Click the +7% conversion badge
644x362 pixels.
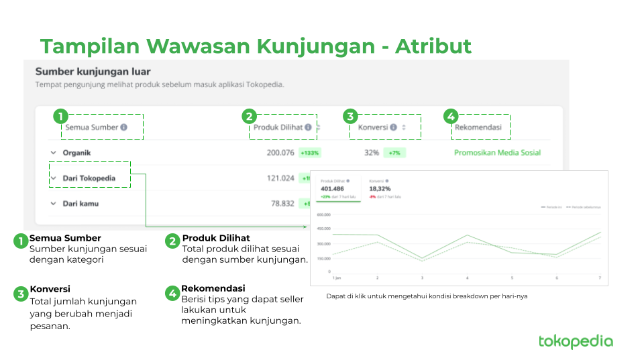point(394,153)
